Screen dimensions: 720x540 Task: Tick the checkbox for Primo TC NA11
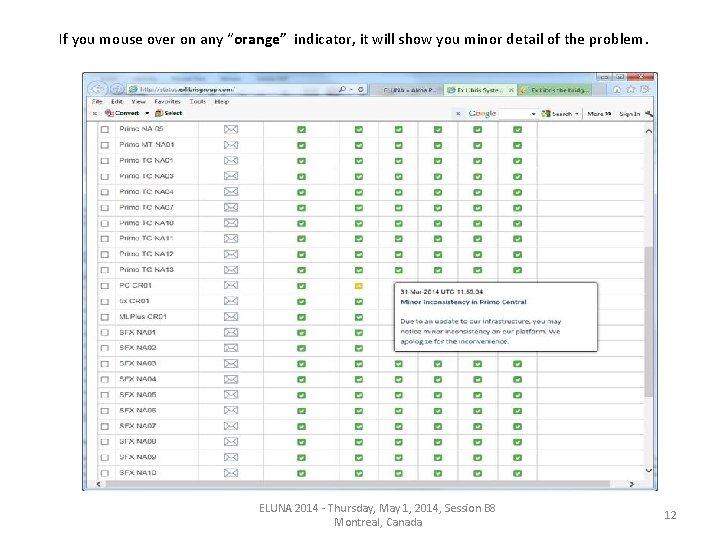(105, 239)
